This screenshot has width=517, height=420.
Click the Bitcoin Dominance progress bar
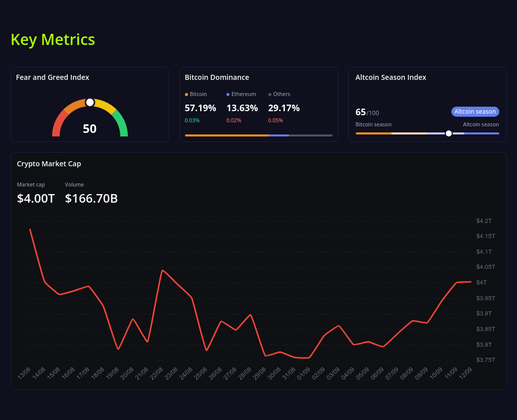click(258, 135)
